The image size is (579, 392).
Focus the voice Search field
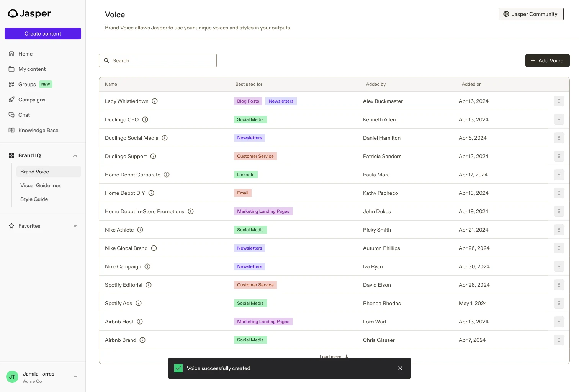(158, 60)
